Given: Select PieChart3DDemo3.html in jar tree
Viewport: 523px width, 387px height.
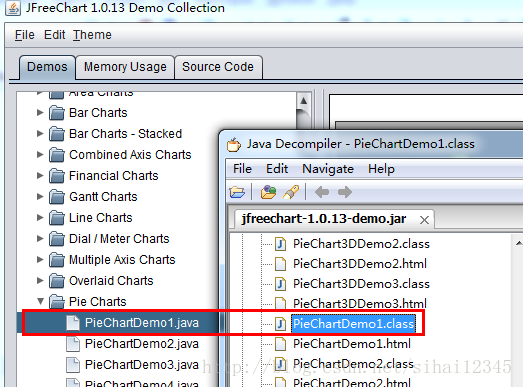Looking at the screenshot, I should [x=360, y=304].
